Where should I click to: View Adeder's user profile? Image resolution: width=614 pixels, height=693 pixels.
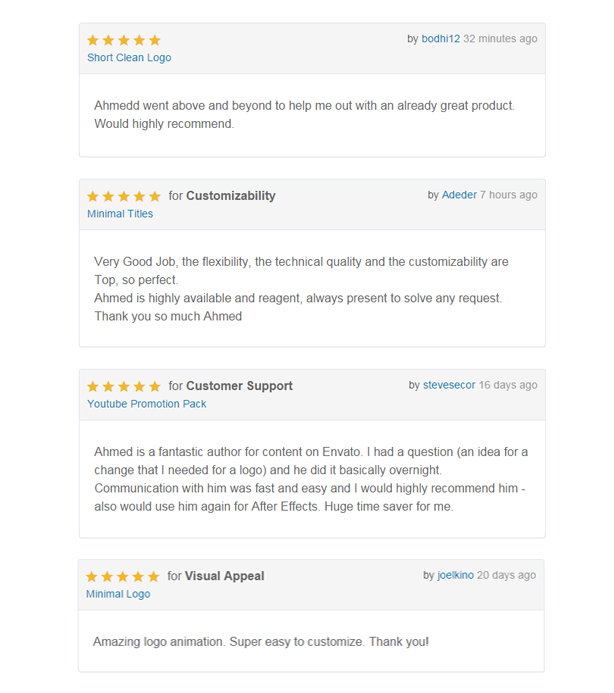click(x=459, y=195)
